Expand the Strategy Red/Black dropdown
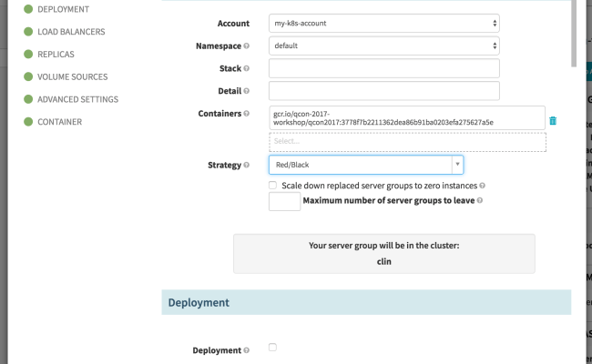This screenshot has width=592, height=364. tap(366, 165)
